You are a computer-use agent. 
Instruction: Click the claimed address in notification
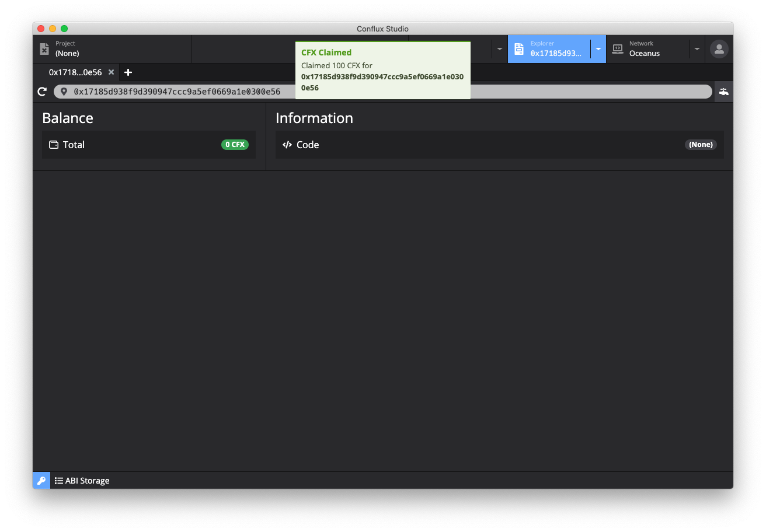pyautogui.click(x=382, y=82)
